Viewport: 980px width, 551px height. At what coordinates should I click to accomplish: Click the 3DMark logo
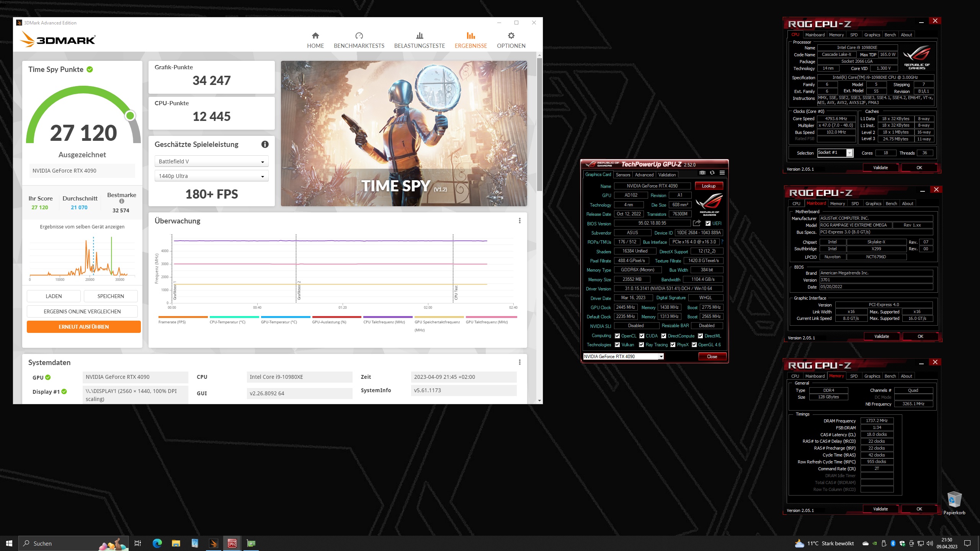click(58, 39)
